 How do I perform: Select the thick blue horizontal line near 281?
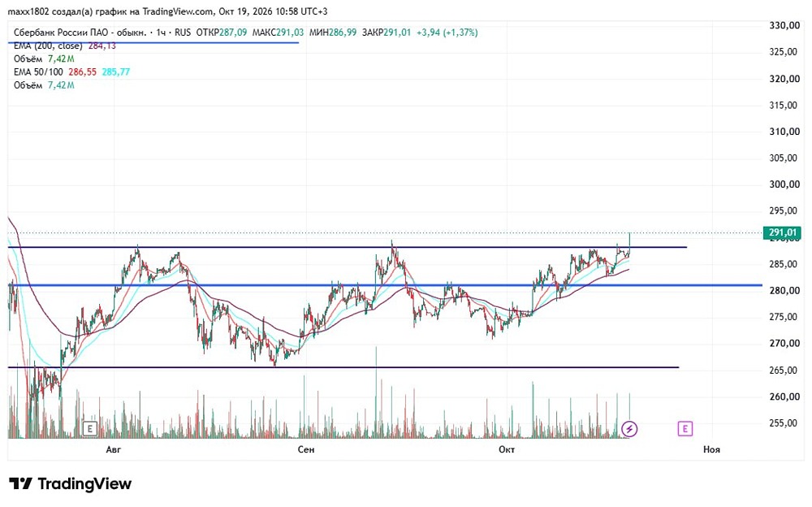(385, 285)
